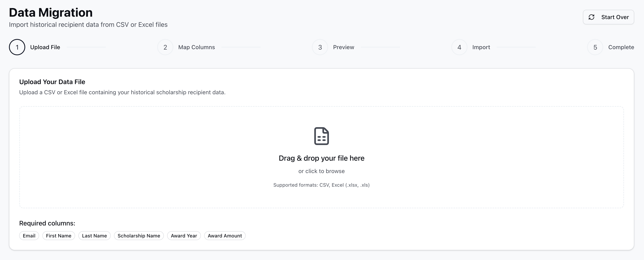The height and width of the screenshot is (260, 644).
Task: Click the Award Year column chip
Action: click(x=184, y=236)
